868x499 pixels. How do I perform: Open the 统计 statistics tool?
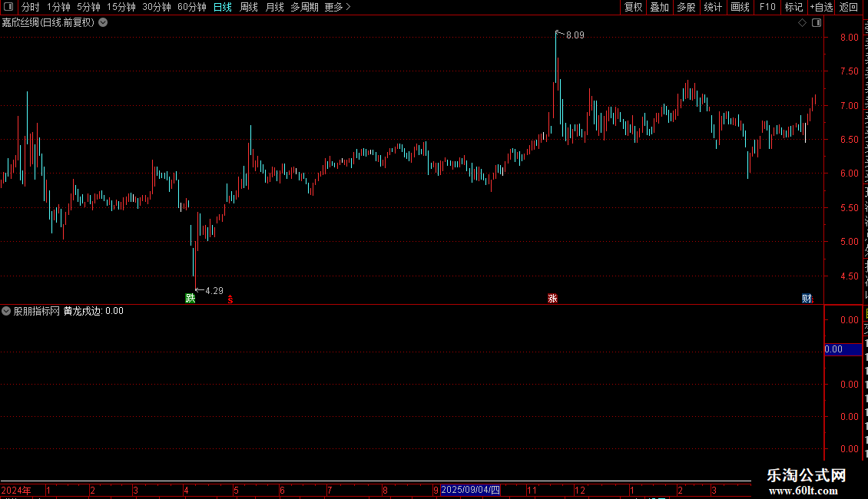click(713, 7)
